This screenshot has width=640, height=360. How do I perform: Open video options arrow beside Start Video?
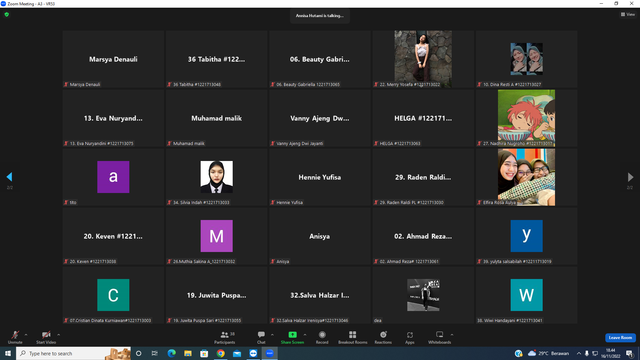click(58, 335)
